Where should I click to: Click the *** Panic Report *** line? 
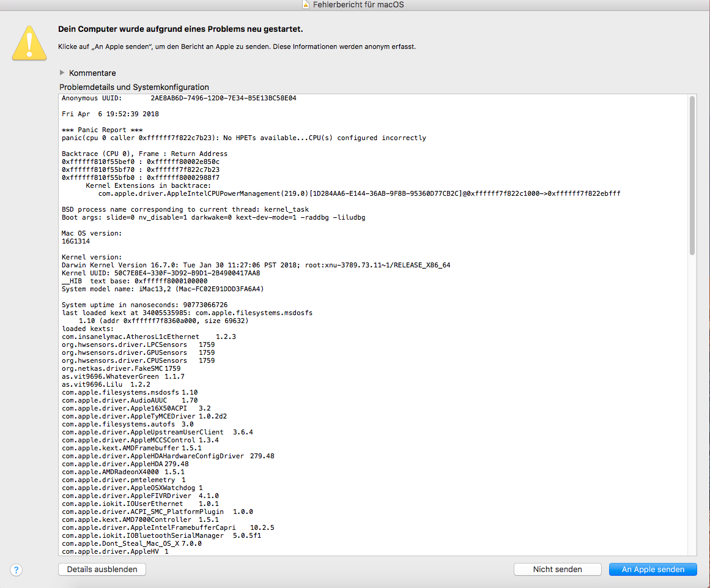click(102, 130)
